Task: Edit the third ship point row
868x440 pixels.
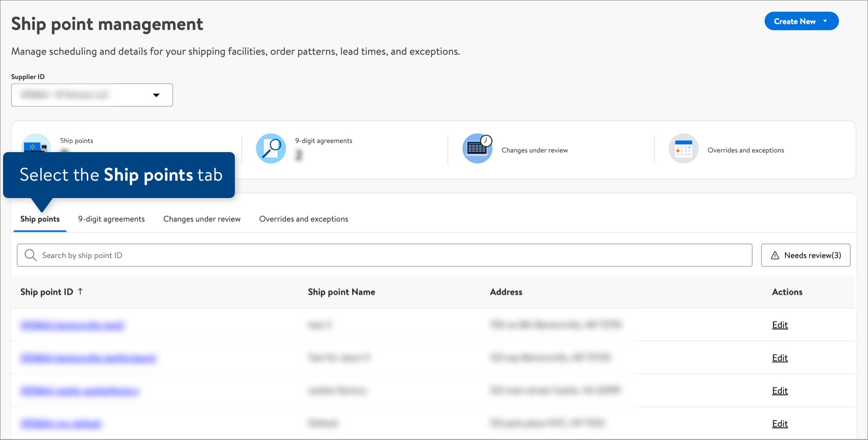Action: click(x=780, y=390)
